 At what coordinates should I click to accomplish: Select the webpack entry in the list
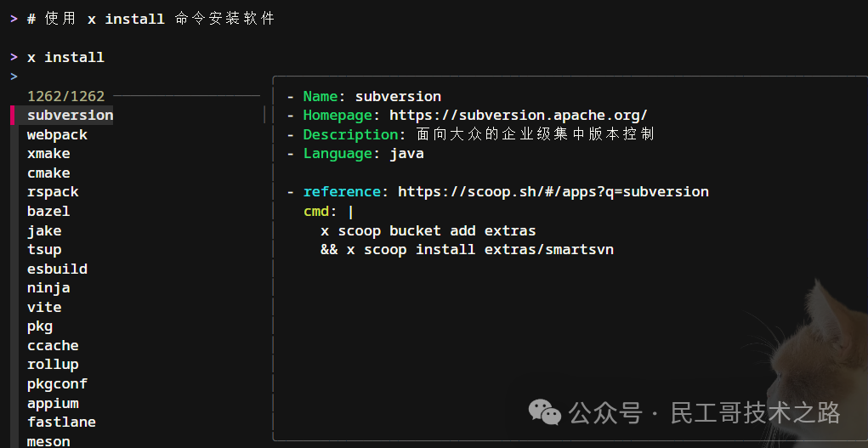[x=57, y=134]
